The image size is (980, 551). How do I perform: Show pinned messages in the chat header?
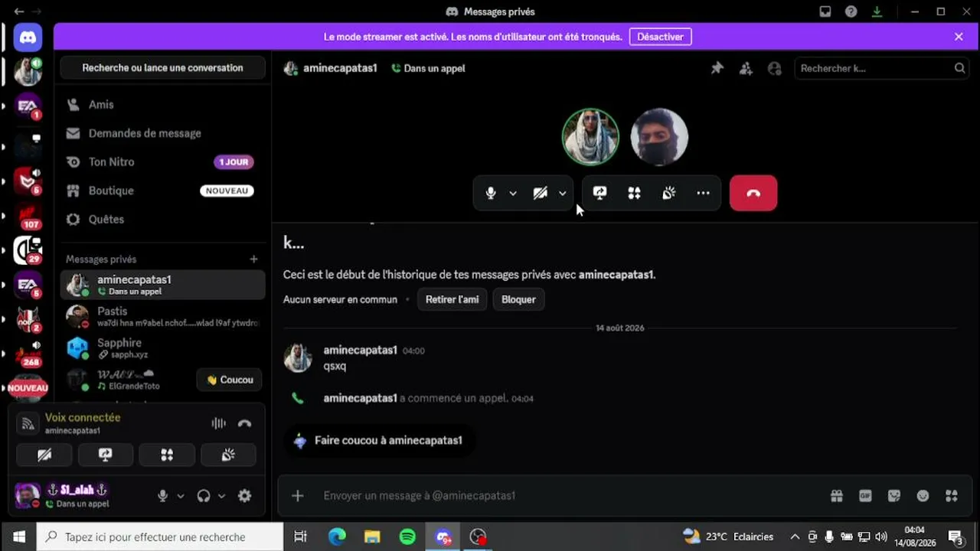pyautogui.click(x=717, y=68)
